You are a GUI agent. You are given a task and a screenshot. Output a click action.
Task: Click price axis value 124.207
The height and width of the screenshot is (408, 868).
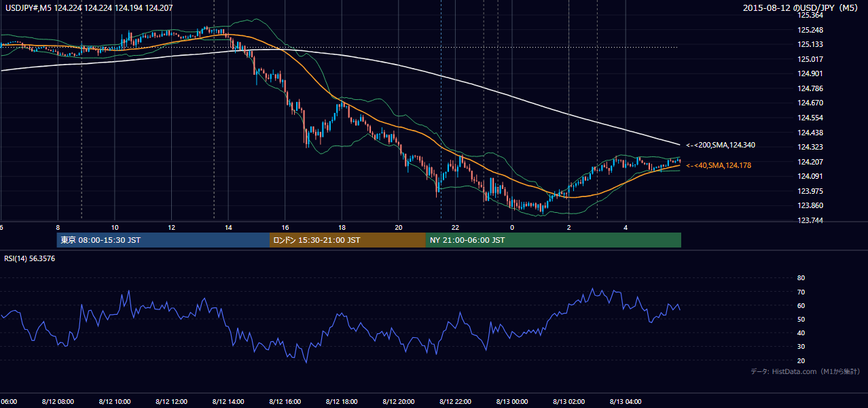point(810,162)
